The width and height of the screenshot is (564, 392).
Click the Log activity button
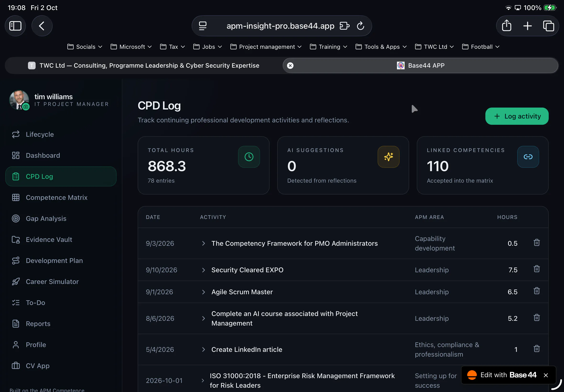[517, 116]
